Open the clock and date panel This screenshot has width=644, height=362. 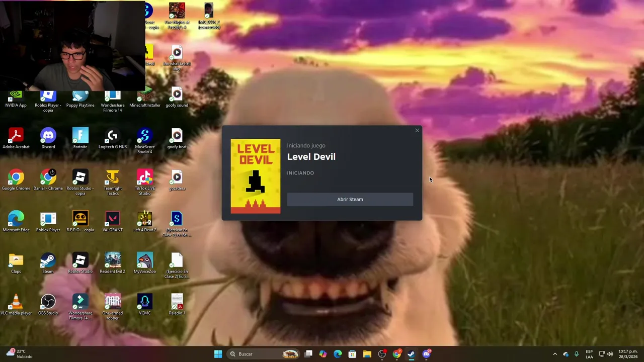pyautogui.click(x=628, y=354)
